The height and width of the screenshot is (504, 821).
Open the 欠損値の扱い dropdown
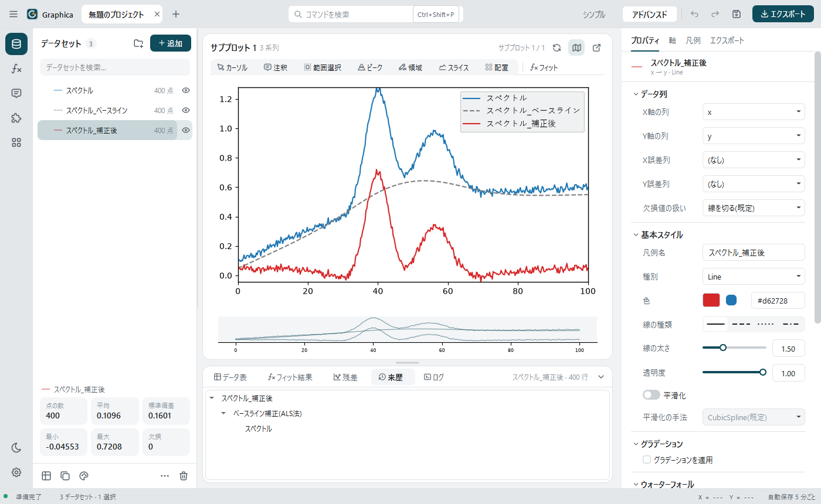[754, 207]
